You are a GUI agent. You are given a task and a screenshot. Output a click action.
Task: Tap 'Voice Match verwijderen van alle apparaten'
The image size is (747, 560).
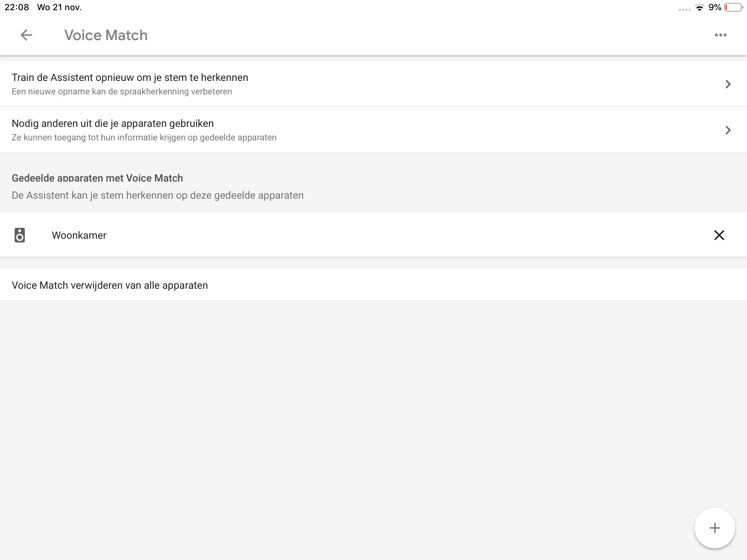coord(110,285)
